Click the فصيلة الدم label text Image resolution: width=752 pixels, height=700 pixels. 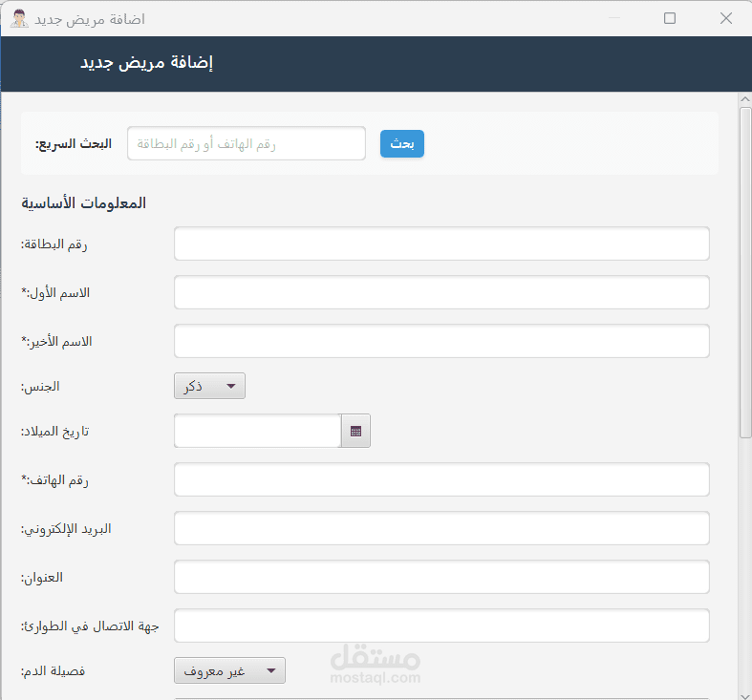(53, 670)
